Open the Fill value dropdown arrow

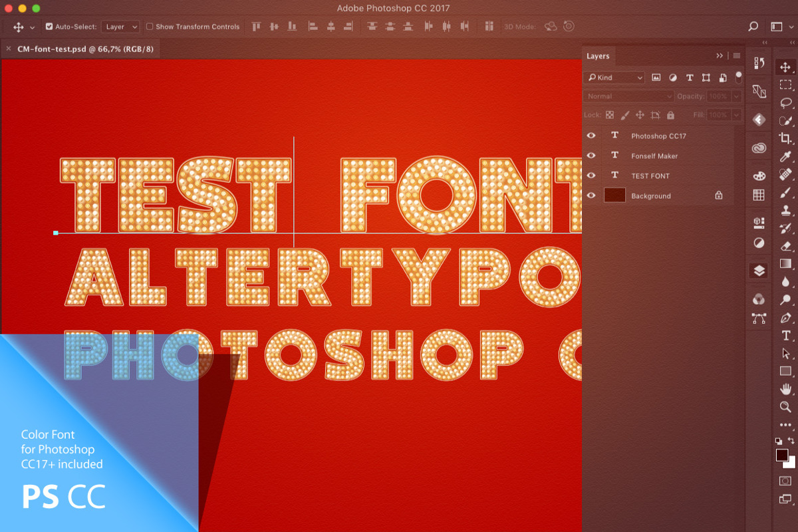[736, 115]
